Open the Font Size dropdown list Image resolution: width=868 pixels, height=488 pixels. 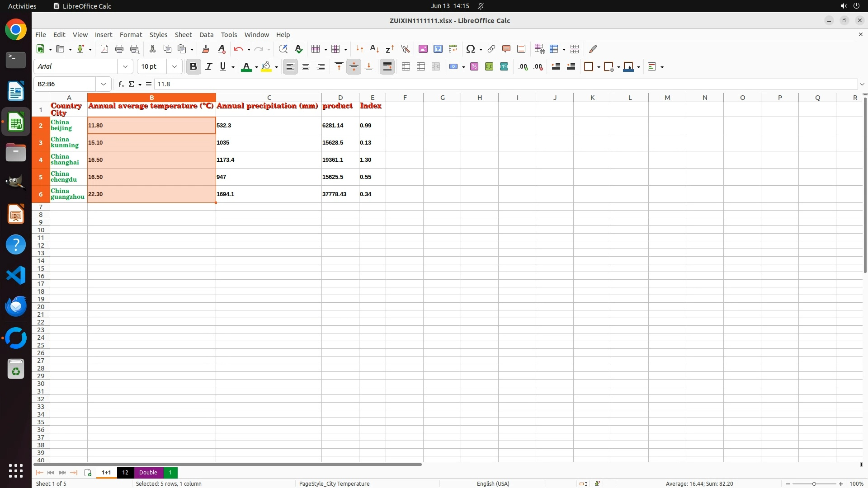175,67
